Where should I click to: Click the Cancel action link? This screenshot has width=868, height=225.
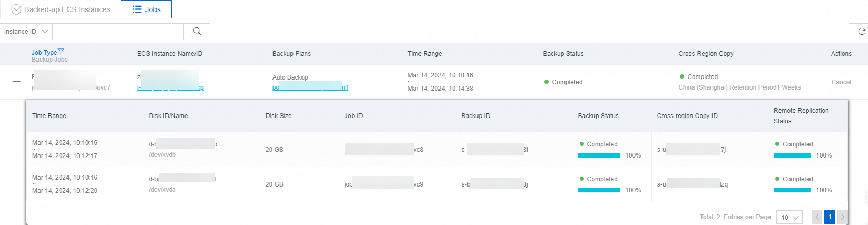[x=841, y=82]
